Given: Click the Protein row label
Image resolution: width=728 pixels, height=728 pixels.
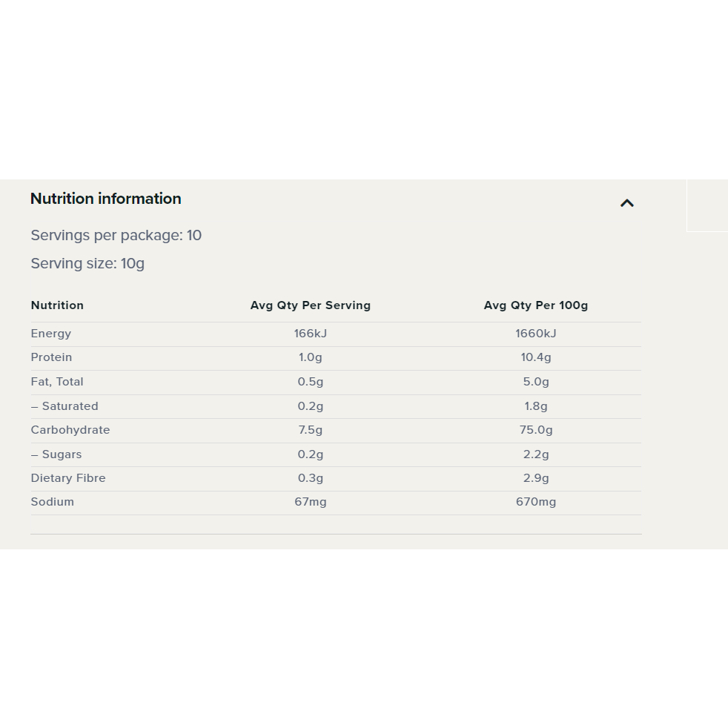Looking at the screenshot, I should [x=51, y=357].
